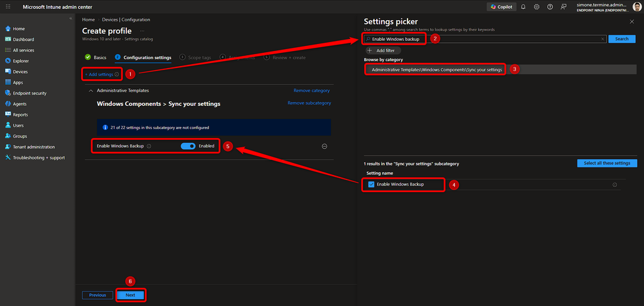Screen dimensions: 644x306
Task: Clear the settings picker search text
Action: [602, 38]
